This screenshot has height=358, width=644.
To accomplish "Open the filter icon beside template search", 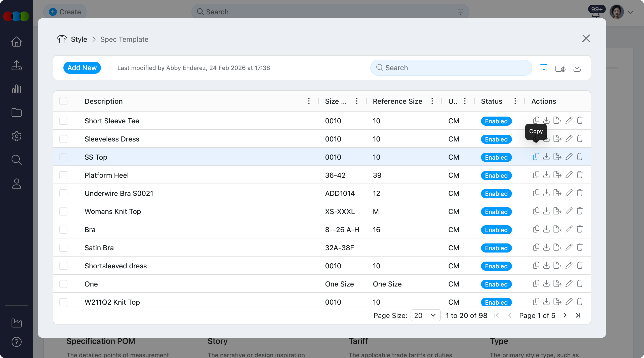I will click(544, 67).
